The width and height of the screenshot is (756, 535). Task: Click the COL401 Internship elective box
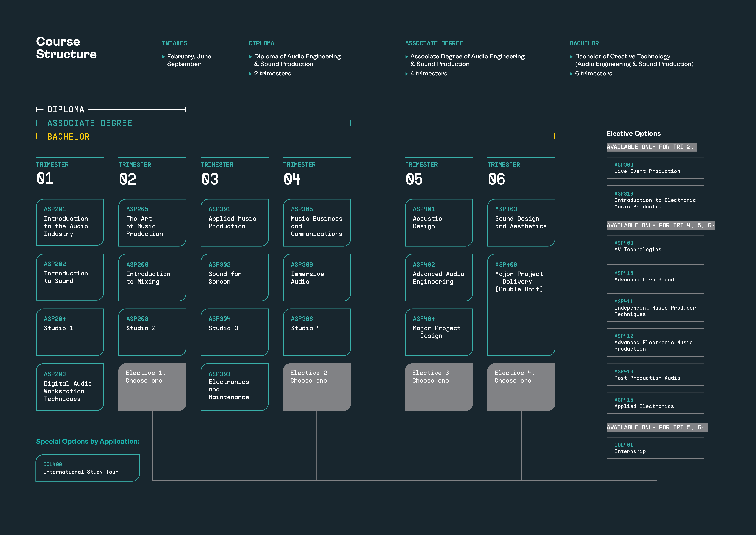point(655,448)
